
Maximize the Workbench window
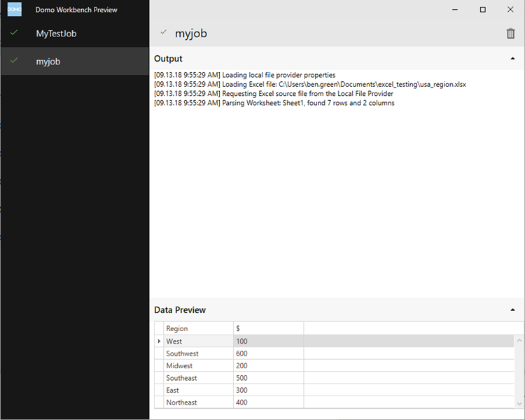[482, 9]
